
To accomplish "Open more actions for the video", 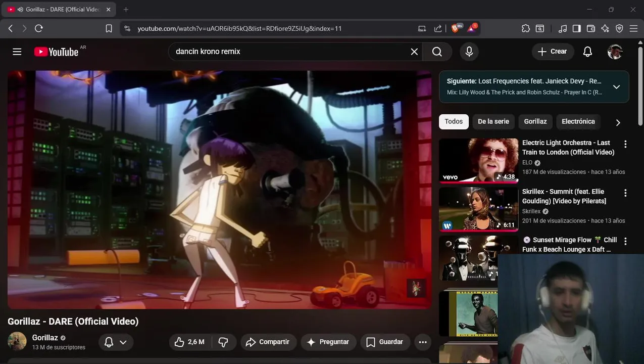I will [x=423, y=342].
